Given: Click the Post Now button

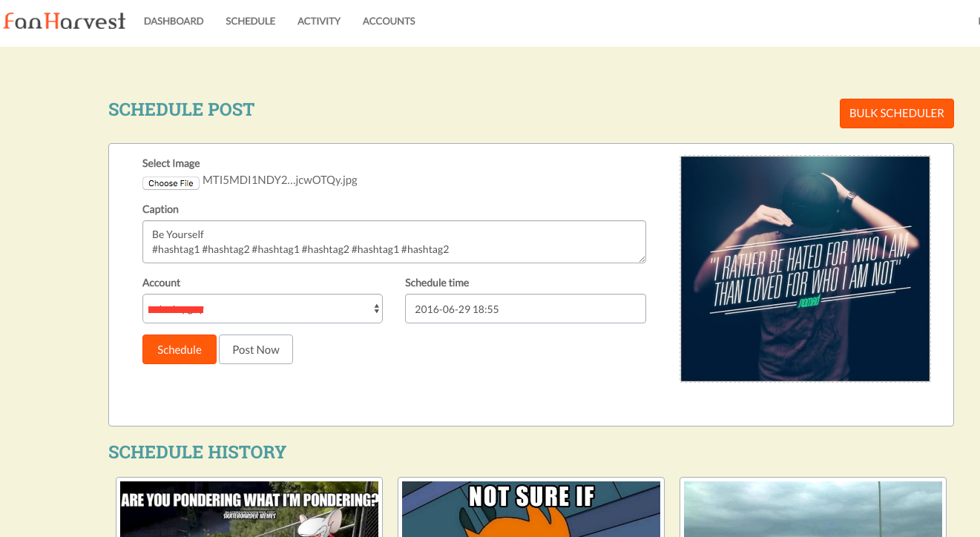Looking at the screenshot, I should pyautogui.click(x=256, y=349).
